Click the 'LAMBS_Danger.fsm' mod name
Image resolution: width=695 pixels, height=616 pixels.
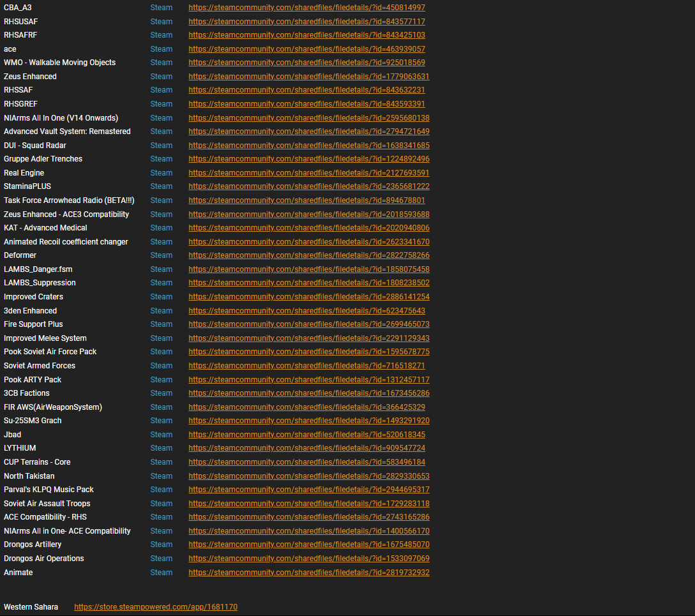pyautogui.click(x=38, y=269)
